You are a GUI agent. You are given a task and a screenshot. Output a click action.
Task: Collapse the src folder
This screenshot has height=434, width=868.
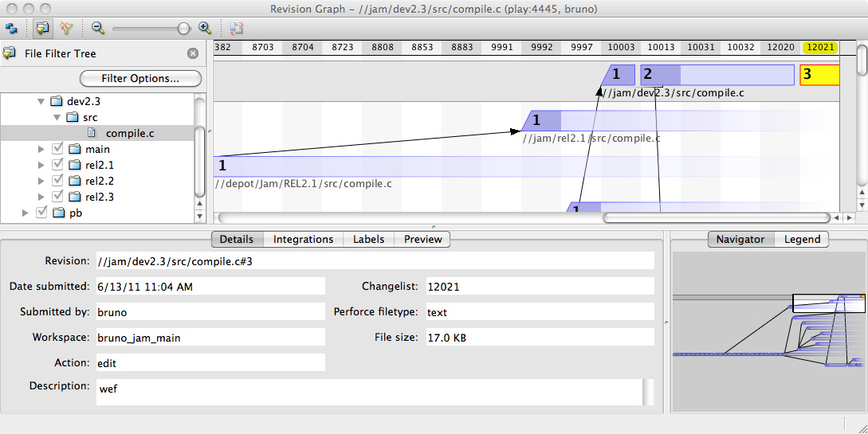57,118
